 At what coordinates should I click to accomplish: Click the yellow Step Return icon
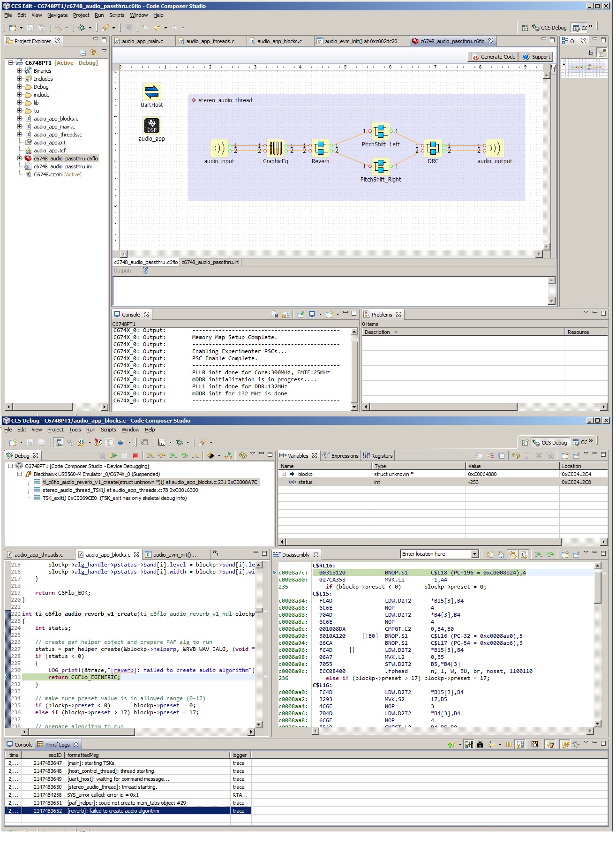[196, 455]
